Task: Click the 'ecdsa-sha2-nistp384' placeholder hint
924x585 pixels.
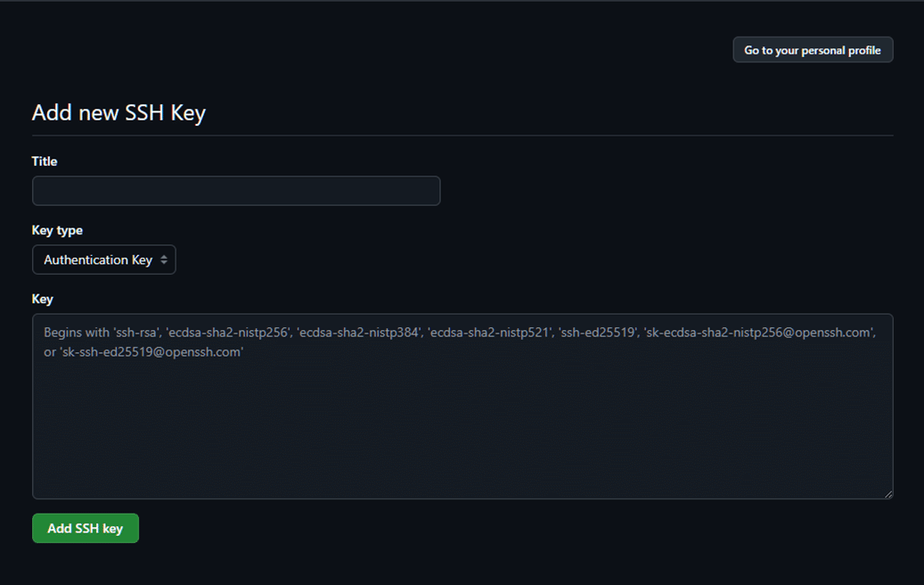Action: [x=359, y=332]
